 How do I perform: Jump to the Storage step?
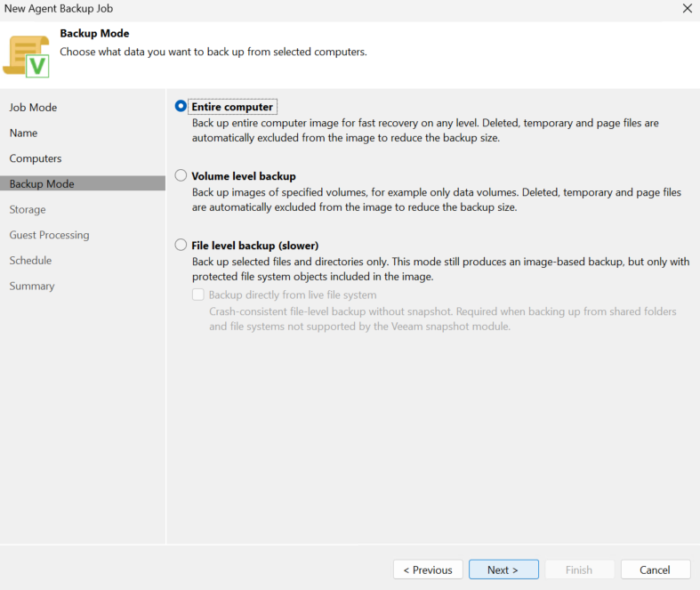[x=28, y=209]
